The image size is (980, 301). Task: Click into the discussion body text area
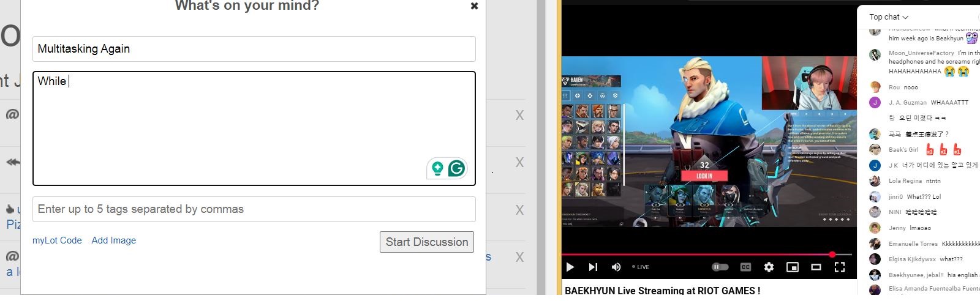tap(254, 128)
